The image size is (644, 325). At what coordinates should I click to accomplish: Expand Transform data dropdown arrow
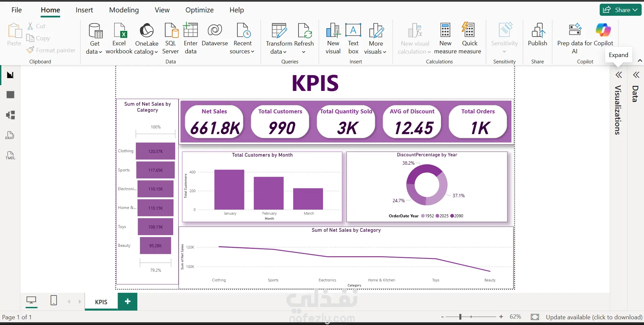coord(285,52)
